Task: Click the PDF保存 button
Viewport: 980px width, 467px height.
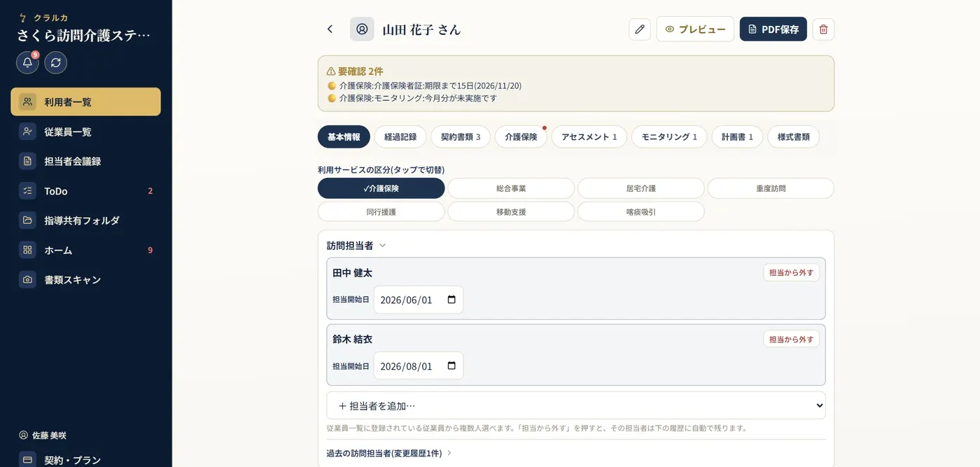Action: pyautogui.click(x=773, y=29)
